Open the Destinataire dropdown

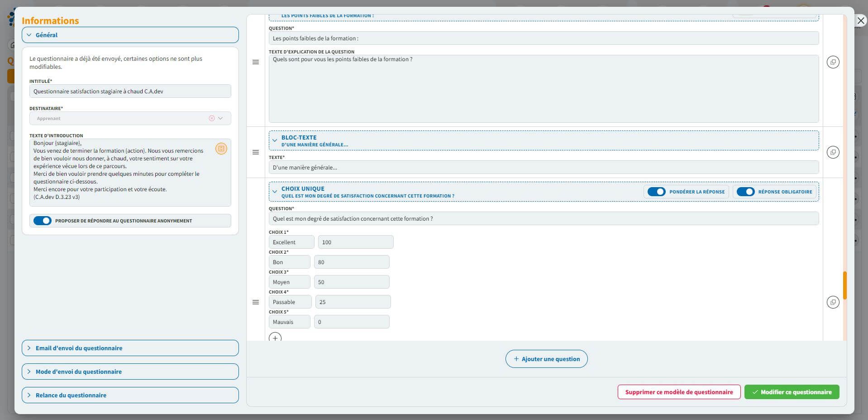click(x=220, y=118)
